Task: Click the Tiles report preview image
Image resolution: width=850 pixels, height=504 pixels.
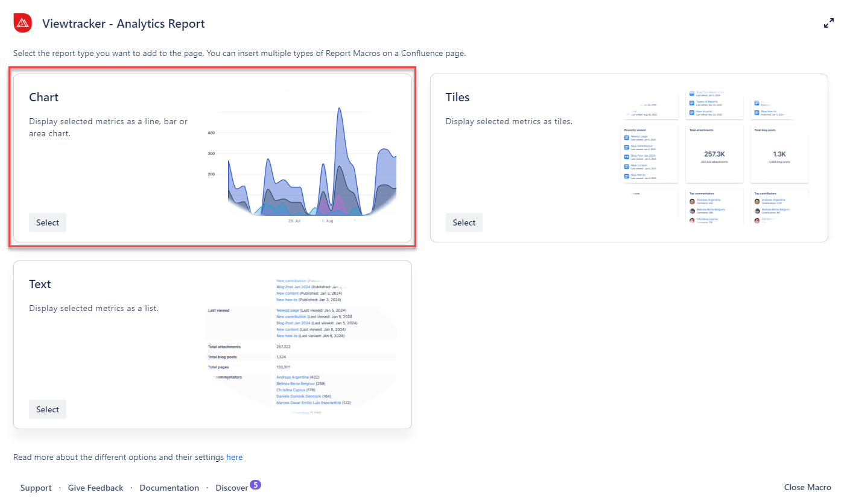Action: (x=715, y=158)
